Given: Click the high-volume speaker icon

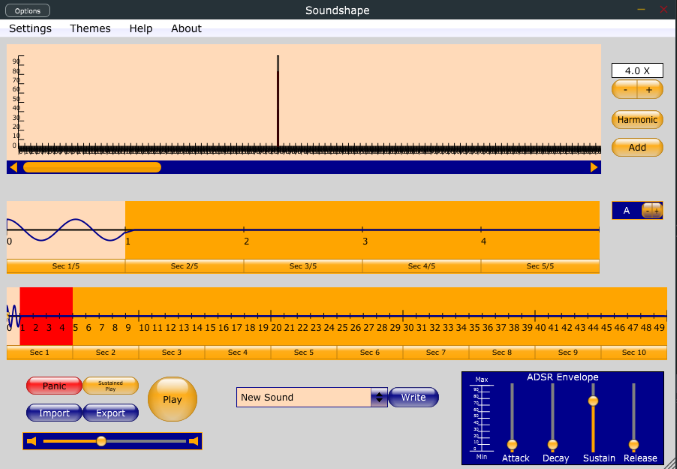Looking at the screenshot, I should point(194,441).
